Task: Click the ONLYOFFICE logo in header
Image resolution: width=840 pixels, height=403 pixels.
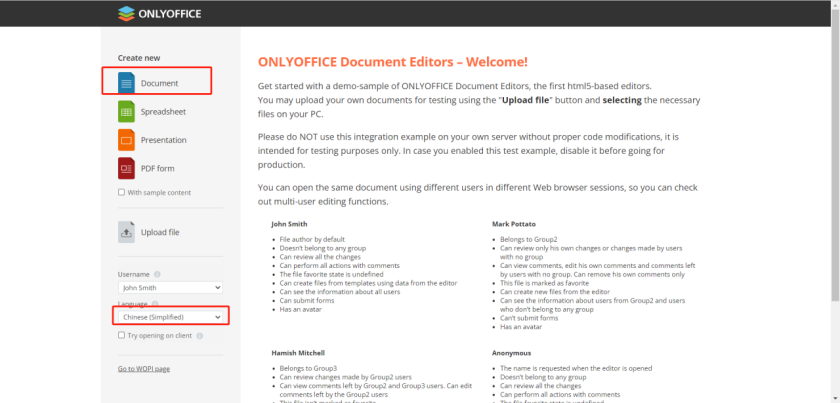Action: pos(160,13)
